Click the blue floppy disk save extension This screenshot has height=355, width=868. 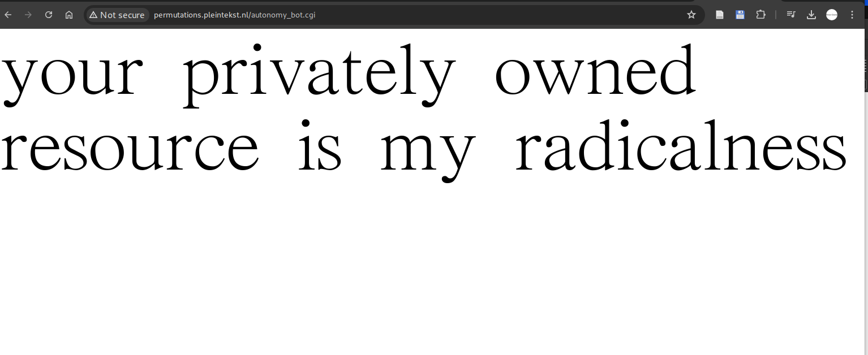coord(740,15)
